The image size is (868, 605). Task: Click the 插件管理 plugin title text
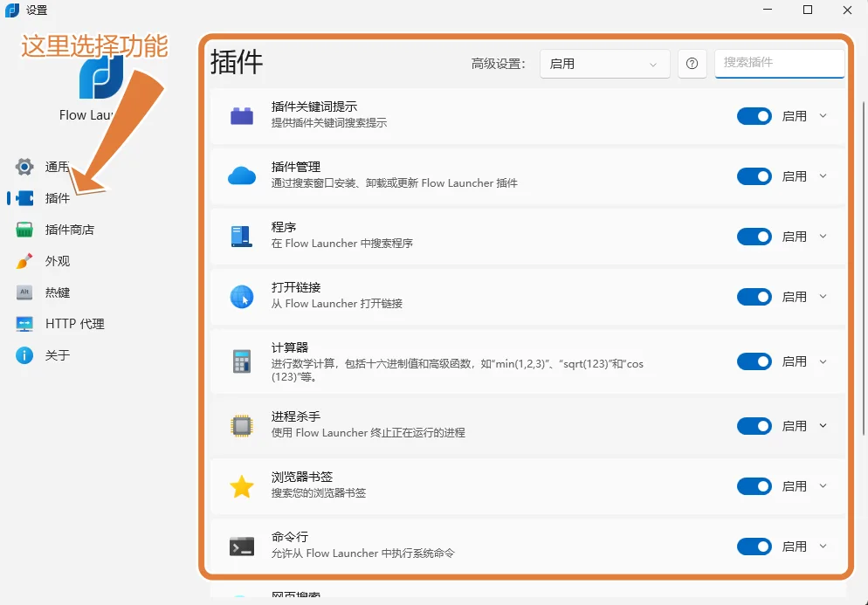[x=296, y=167]
